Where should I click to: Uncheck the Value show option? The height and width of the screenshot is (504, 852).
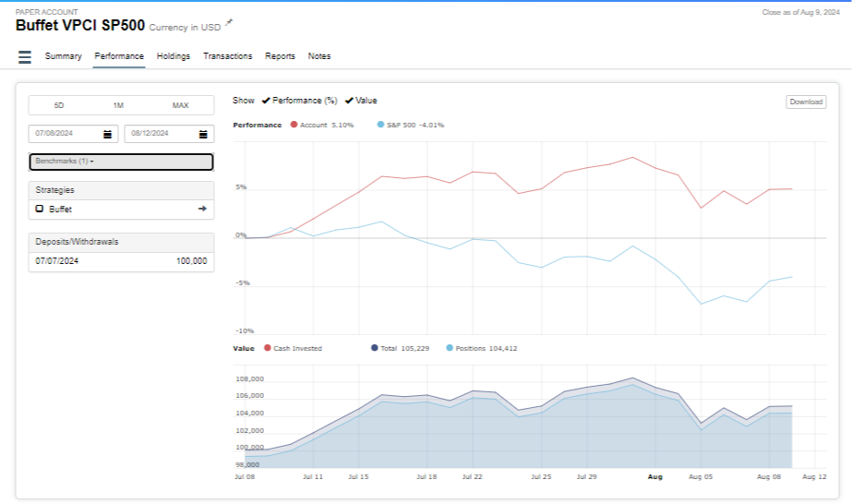pyautogui.click(x=360, y=101)
